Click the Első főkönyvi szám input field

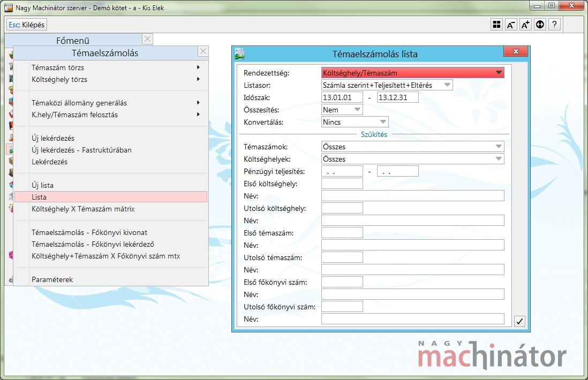(x=342, y=282)
